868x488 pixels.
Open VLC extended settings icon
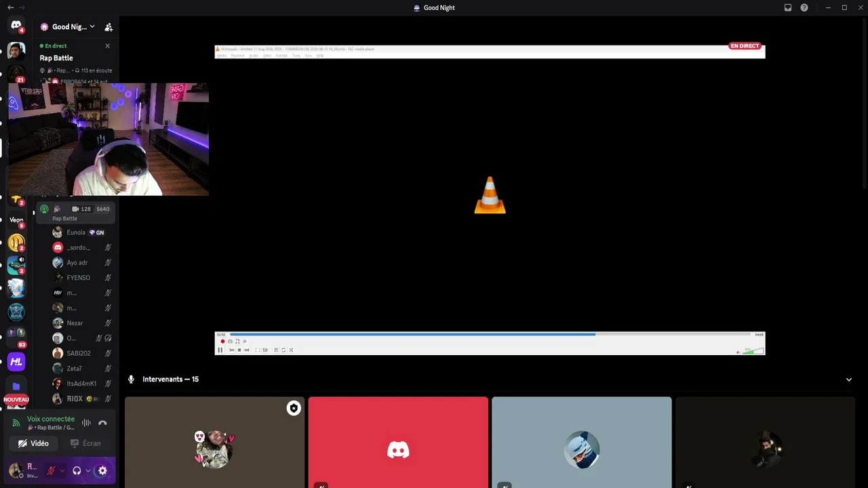(265, 350)
